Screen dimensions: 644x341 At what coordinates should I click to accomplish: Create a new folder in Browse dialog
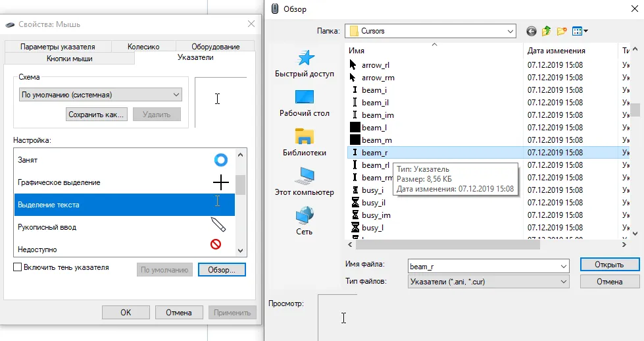[x=562, y=31]
